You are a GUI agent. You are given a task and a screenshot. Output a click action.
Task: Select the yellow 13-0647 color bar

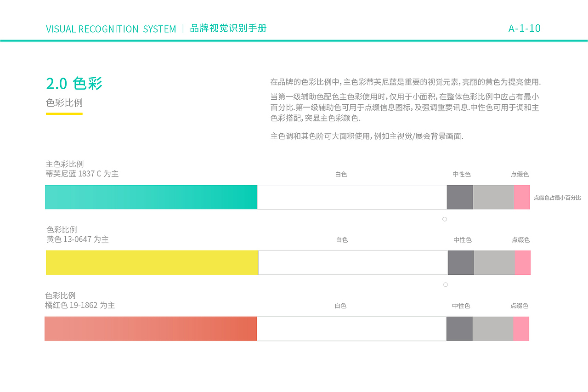tap(152, 262)
